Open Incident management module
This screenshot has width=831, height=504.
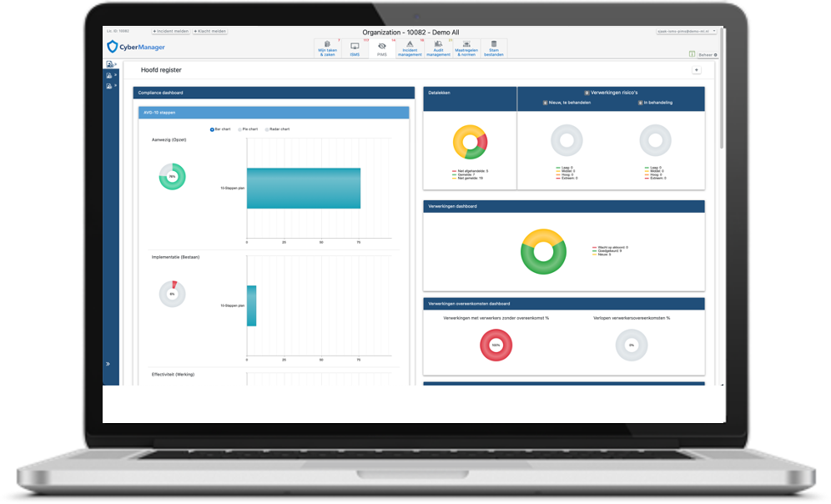point(410,48)
